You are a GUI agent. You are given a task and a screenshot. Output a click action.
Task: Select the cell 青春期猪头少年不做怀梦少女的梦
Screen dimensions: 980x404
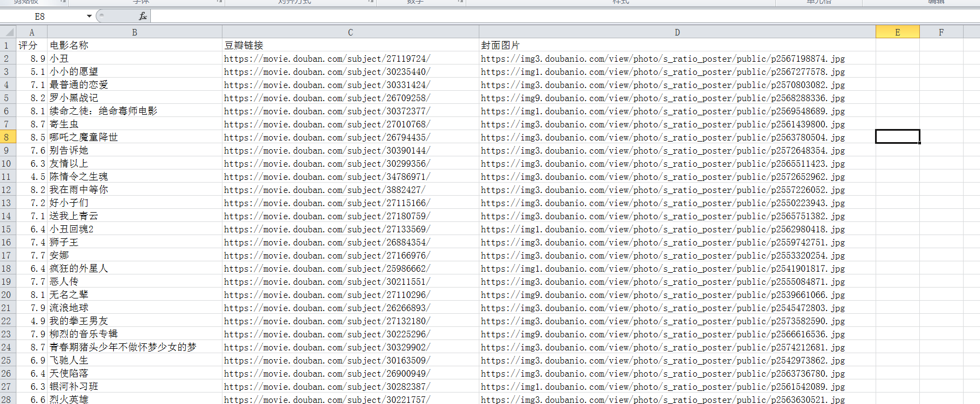[x=134, y=347]
